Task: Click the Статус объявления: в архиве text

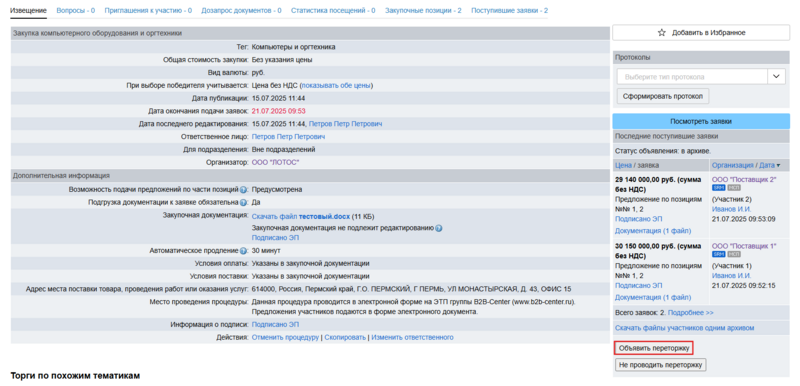Action: pyautogui.click(x=663, y=151)
